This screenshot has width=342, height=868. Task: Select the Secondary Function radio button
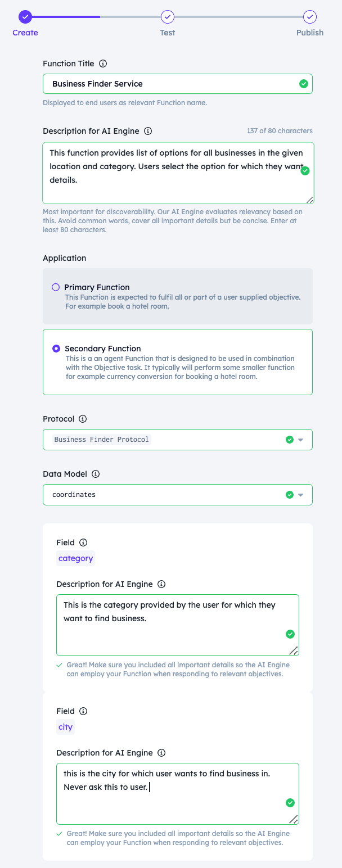pyautogui.click(x=56, y=349)
